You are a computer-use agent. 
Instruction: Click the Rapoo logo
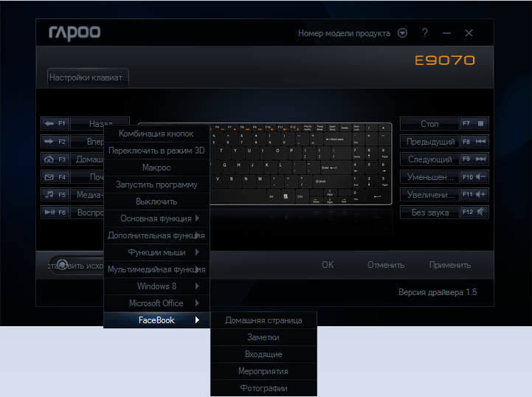pos(75,33)
